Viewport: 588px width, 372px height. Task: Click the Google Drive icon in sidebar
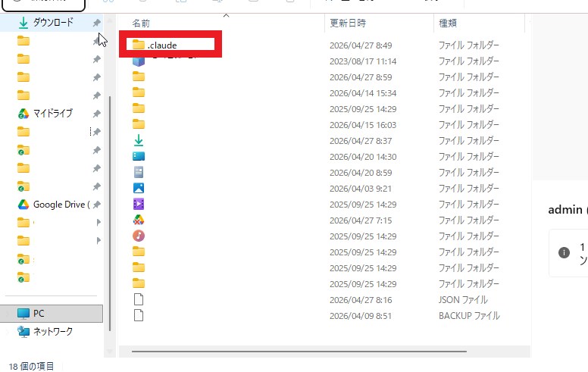(23, 205)
